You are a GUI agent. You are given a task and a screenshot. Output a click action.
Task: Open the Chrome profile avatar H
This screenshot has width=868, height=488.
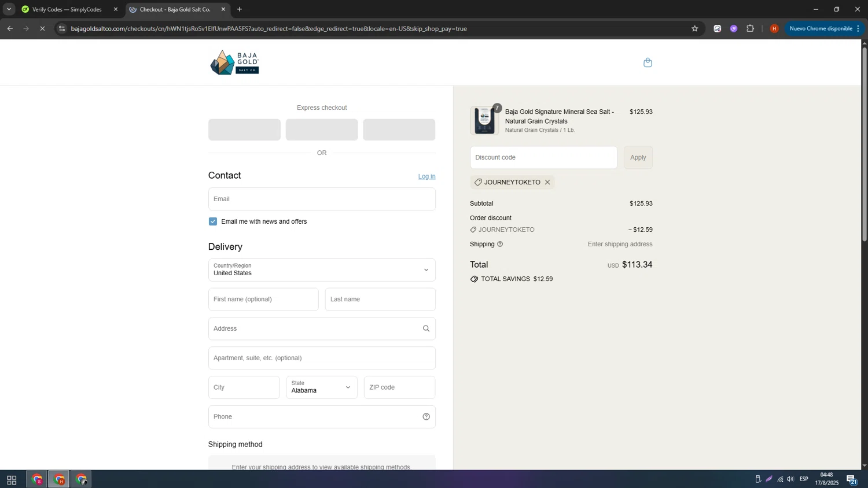tap(774, 28)
